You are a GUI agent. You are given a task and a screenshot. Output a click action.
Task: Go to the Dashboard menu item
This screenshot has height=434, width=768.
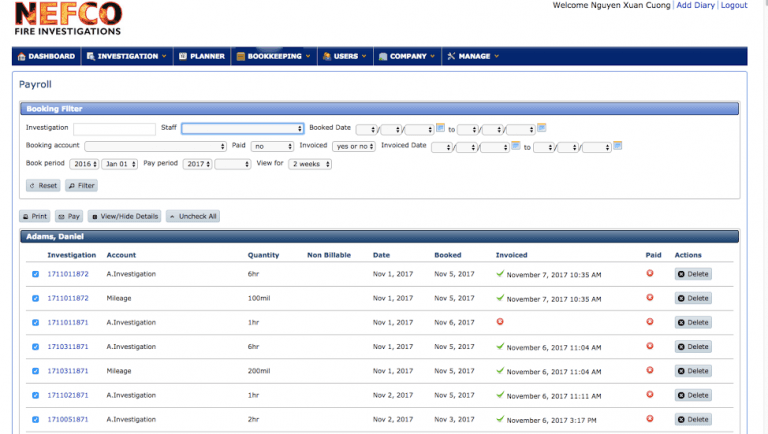47,56
